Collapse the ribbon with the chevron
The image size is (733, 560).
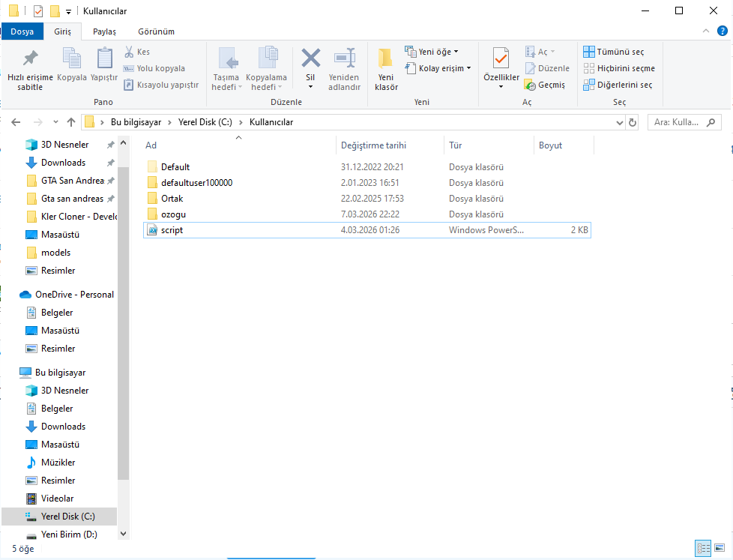tap(706, 31)
